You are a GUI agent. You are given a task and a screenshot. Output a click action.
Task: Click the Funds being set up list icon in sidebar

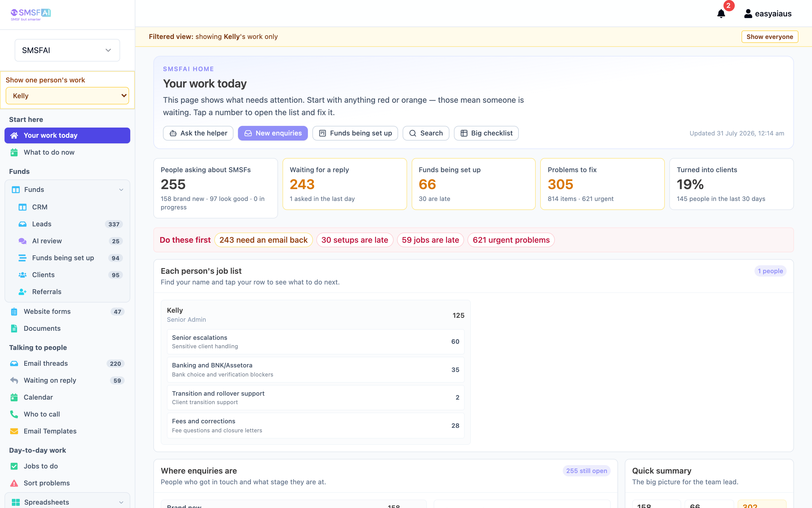click(23, 258)
